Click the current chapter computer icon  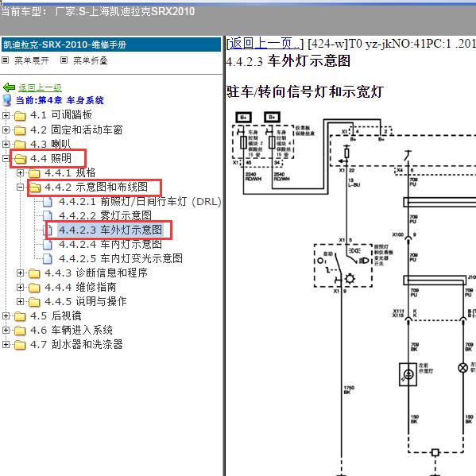coord(7,100)
